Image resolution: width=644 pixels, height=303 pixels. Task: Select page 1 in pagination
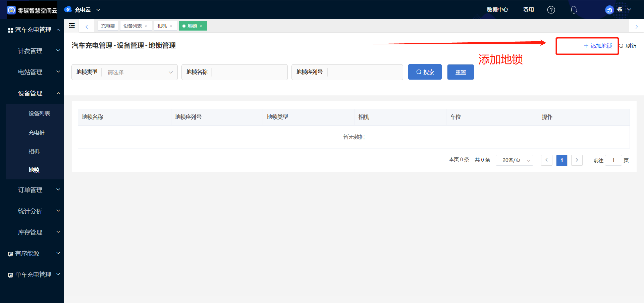pyautogui.click(x=562, y=160)
